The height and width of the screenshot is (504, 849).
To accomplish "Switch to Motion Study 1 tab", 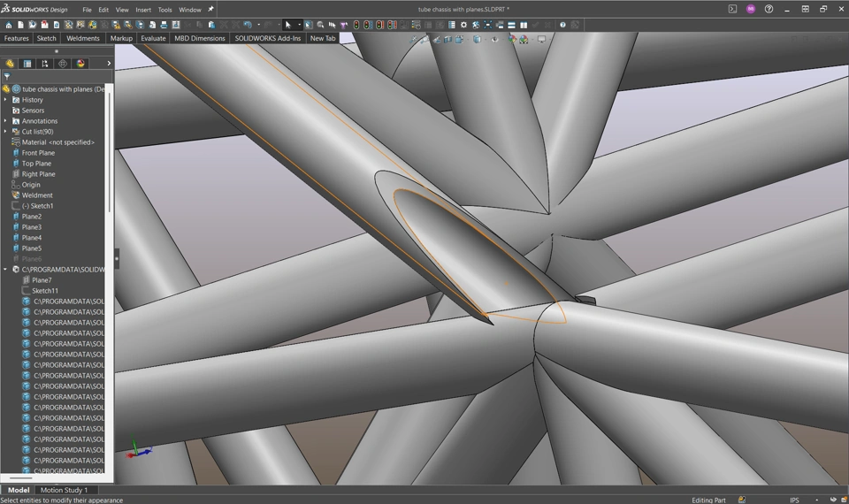I will (x=64, y=490).
